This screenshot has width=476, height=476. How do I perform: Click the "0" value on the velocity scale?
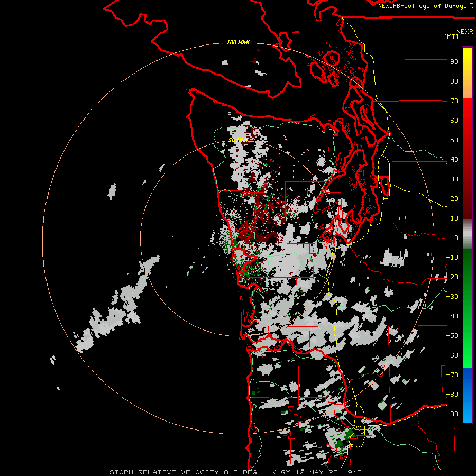point(456,238)
